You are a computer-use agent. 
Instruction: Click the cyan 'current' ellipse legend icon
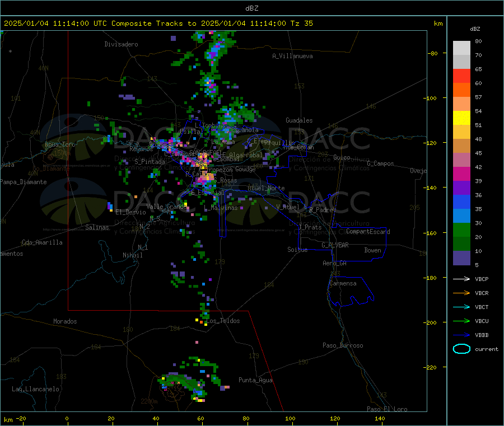coord(461,349)
